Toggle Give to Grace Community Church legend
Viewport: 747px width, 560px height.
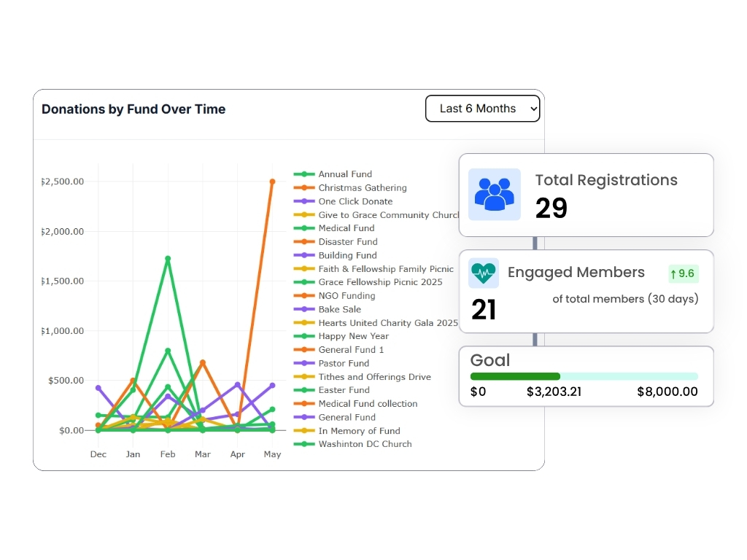tap(376, 215)
